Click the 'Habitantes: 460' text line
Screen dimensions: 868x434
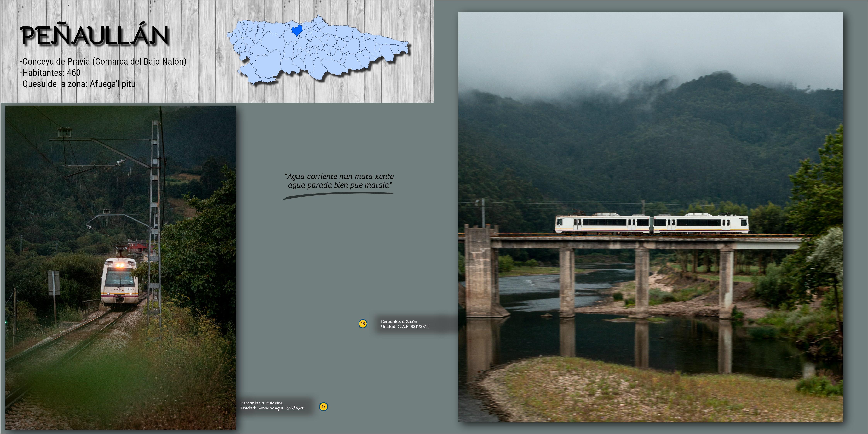point(51,73)
